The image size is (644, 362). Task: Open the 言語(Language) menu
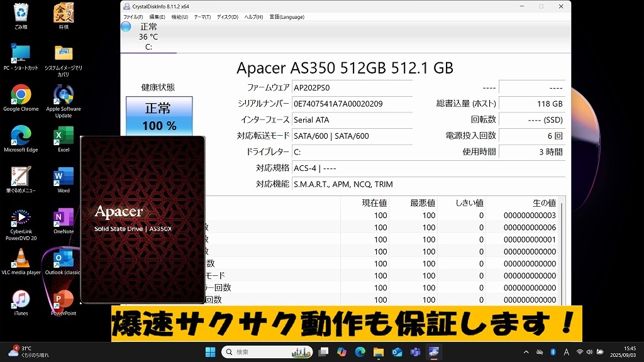[x=287, y=17]
